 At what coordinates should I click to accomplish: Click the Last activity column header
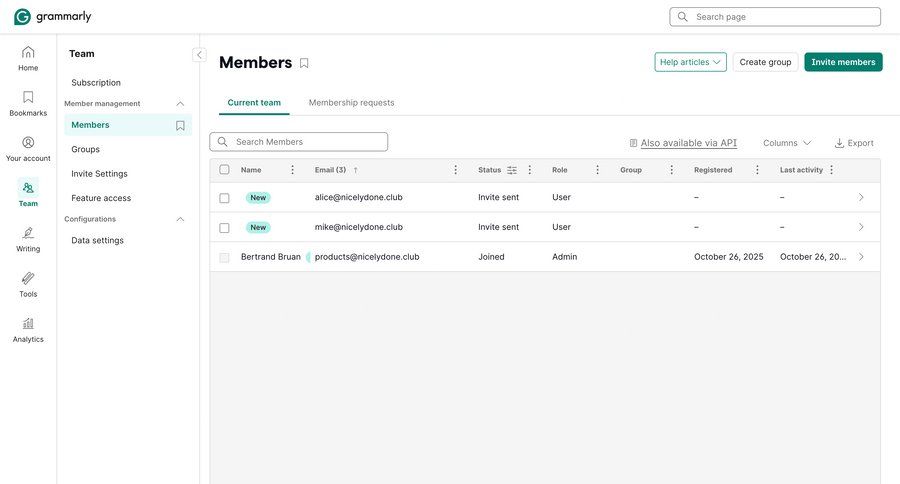801,170
